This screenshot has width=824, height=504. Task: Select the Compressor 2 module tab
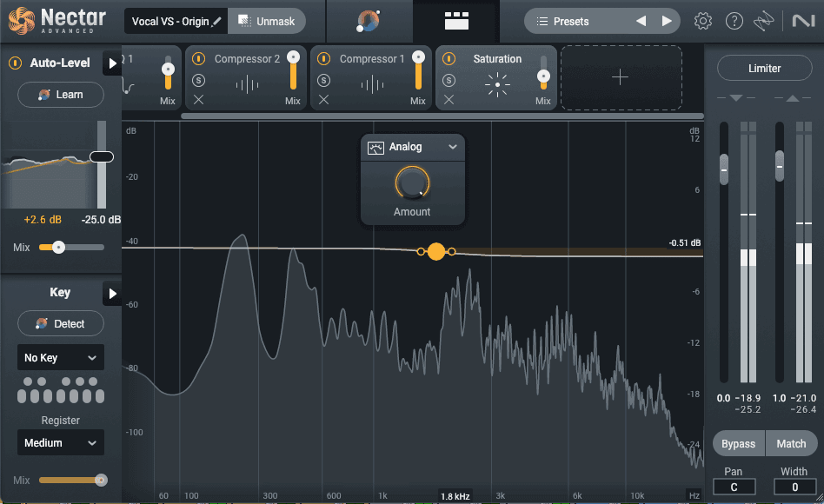tap(246, 78)
